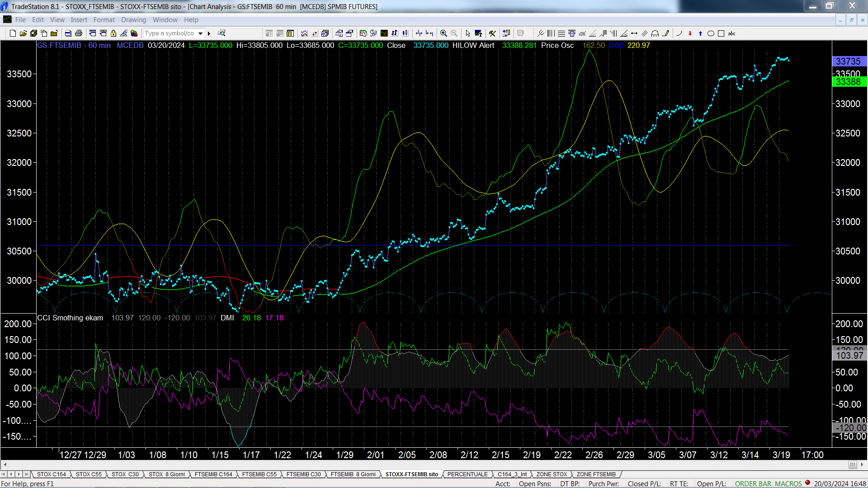Open the Format menu
The width and height of the screenshot is (868, 488).
(x=104, y=20)
